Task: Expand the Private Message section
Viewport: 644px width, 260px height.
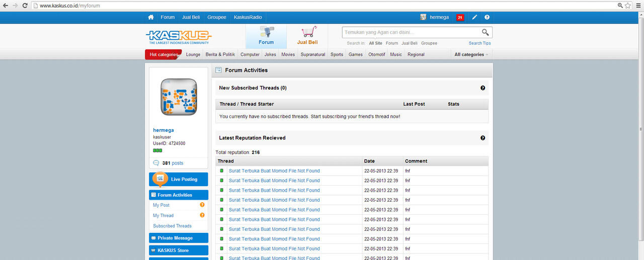Action: pos(178,238)
